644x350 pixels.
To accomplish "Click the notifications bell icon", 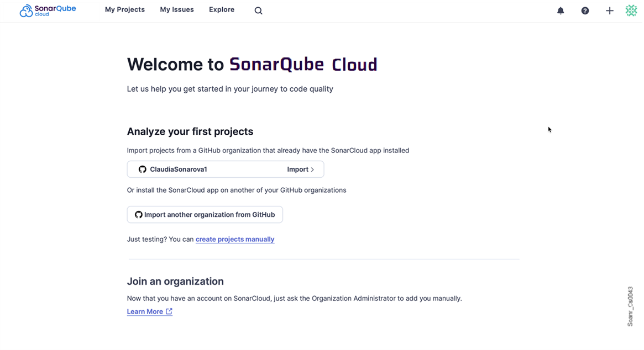I will [561, 10].
